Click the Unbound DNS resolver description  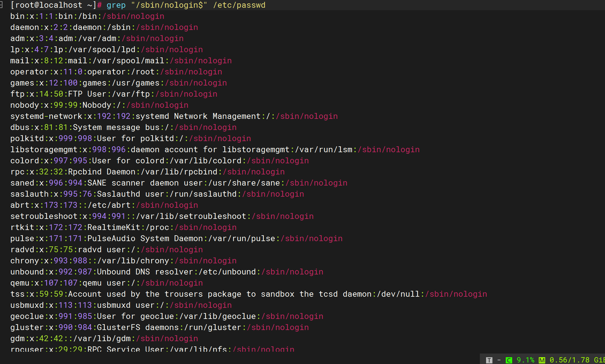[145, 272]
